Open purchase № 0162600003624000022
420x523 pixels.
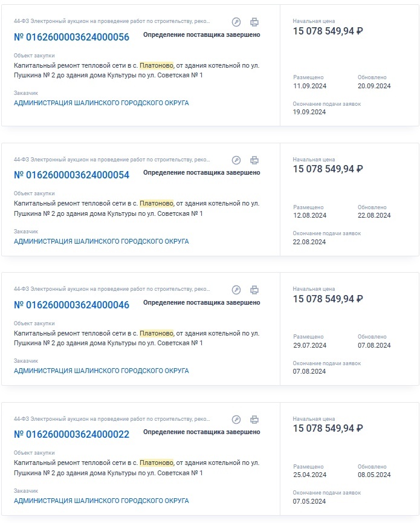pyautogui.click(x=71, y=434)
